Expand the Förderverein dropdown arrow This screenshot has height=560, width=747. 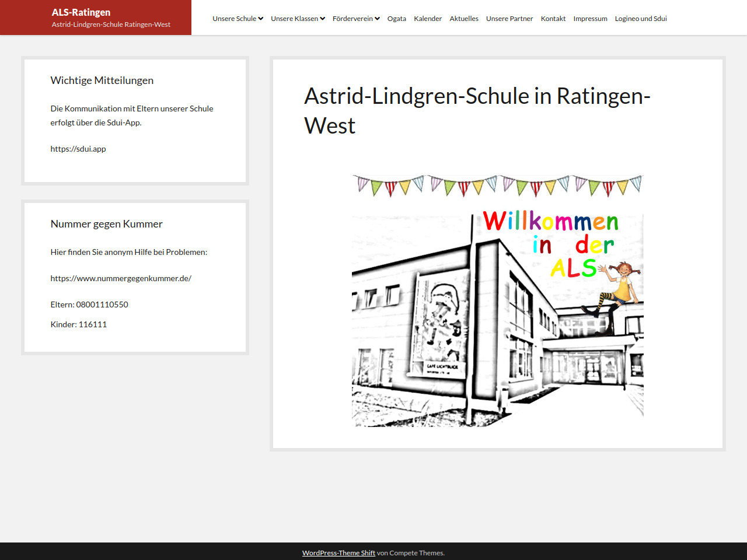[377, 19]
